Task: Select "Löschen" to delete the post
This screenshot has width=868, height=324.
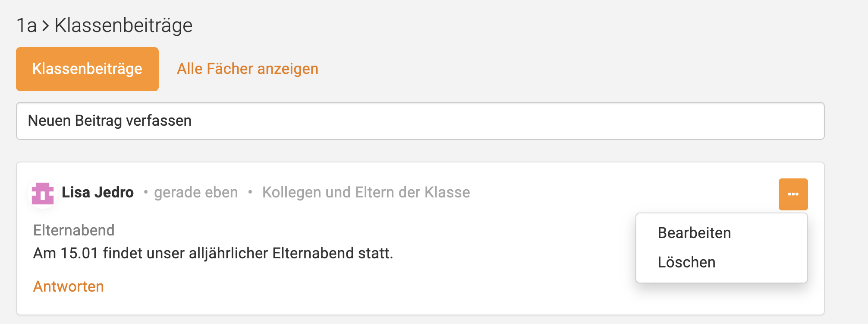Action: (686, 262)
